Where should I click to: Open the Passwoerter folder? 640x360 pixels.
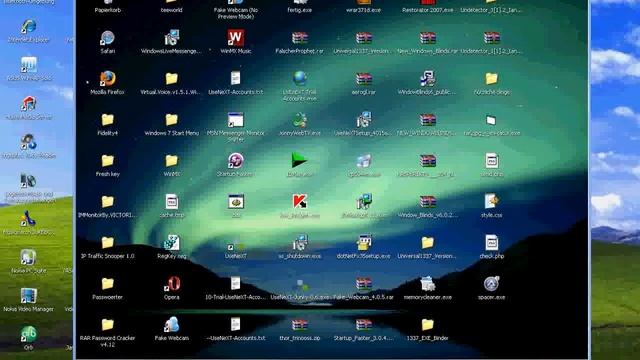coord(107,283)
